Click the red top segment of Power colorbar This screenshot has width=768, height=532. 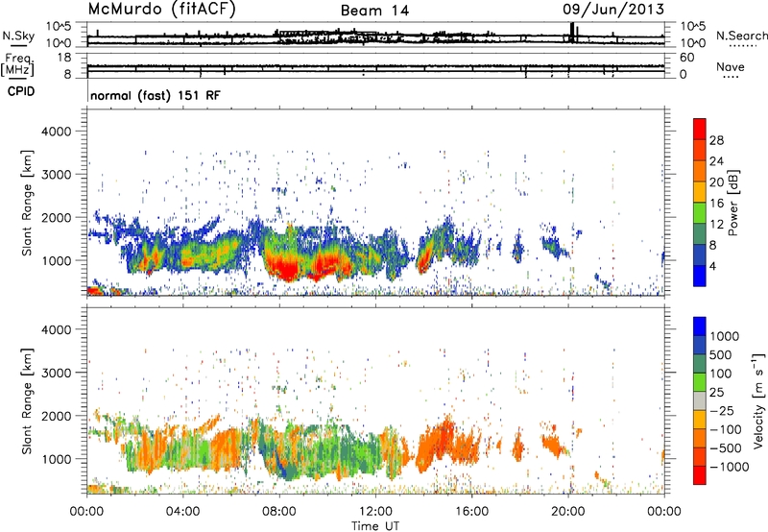point(700,129)
